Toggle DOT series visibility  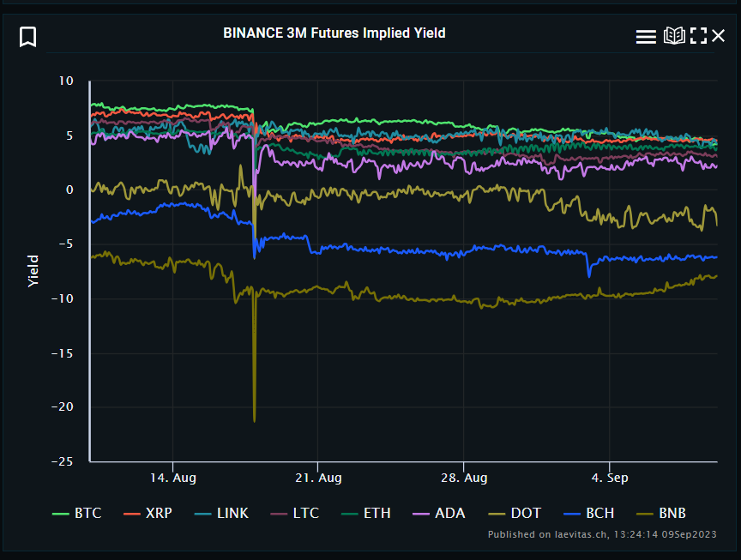click(515, 513)
